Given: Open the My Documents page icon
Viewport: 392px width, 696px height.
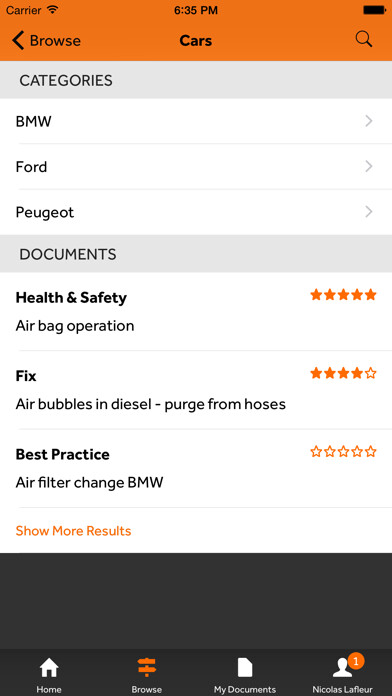Looking at the screenshot, I should (245, 668).
